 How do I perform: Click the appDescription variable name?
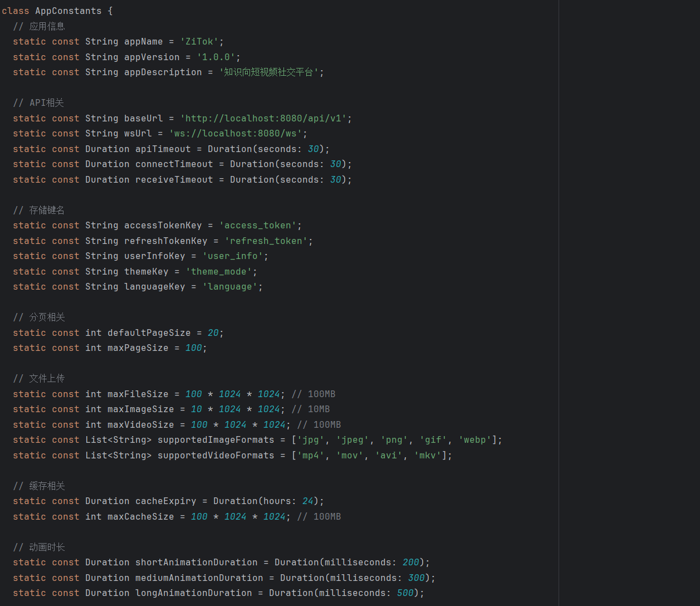[163, 72]
